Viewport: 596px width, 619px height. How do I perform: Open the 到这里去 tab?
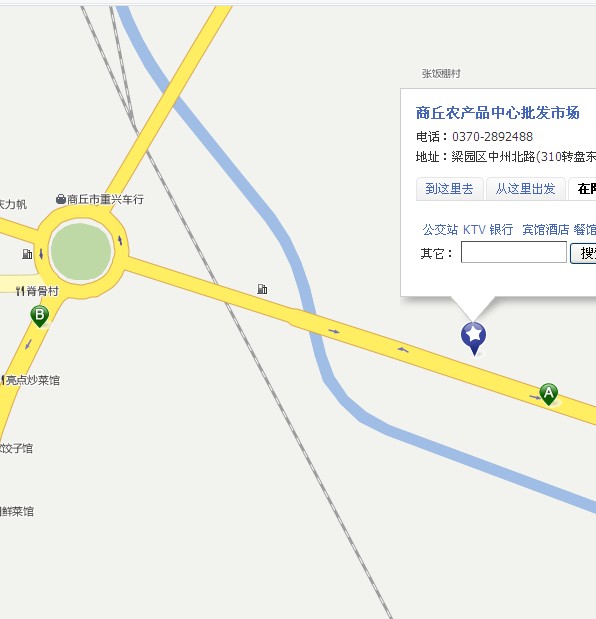tap(449, 189)
